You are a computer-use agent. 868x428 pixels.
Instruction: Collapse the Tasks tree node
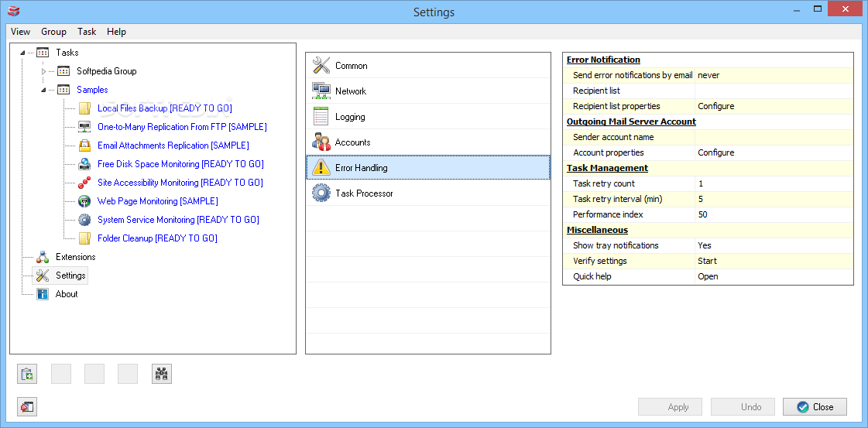(22, 53)
